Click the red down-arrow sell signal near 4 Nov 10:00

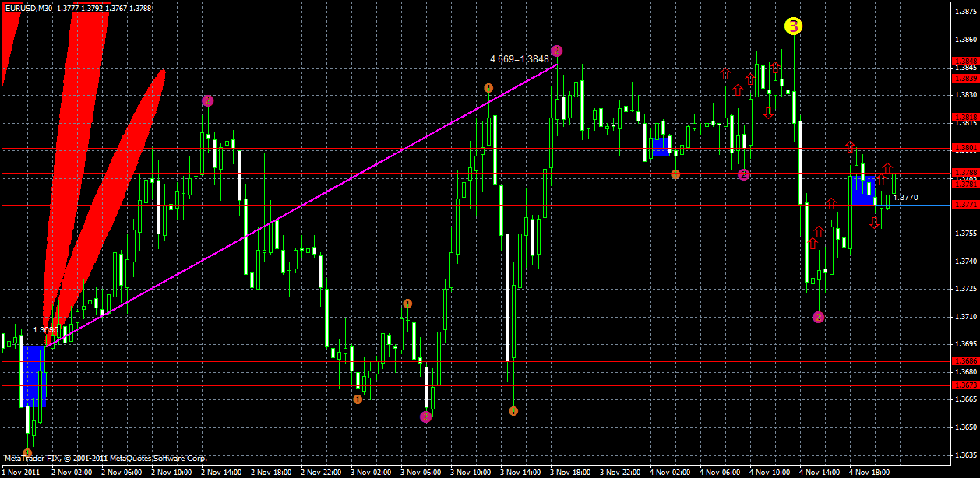pyautogui.click(x=770, y=111)
